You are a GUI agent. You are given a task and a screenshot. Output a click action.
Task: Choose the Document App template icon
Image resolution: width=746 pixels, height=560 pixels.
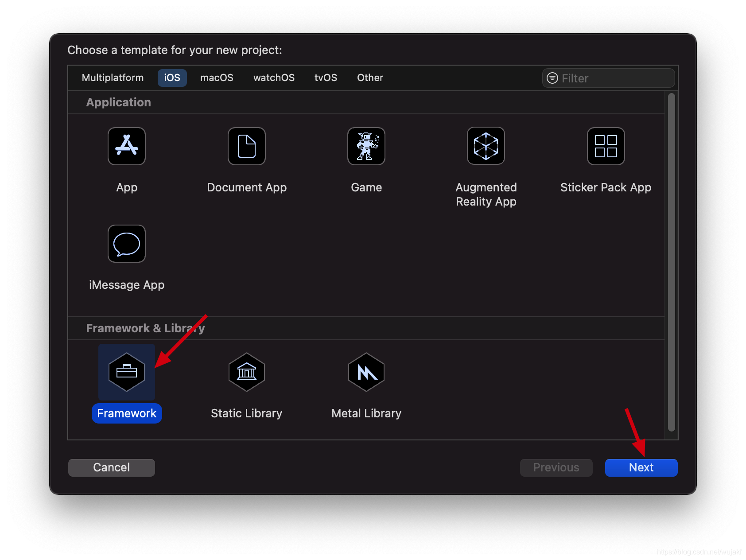pos(247,146)
